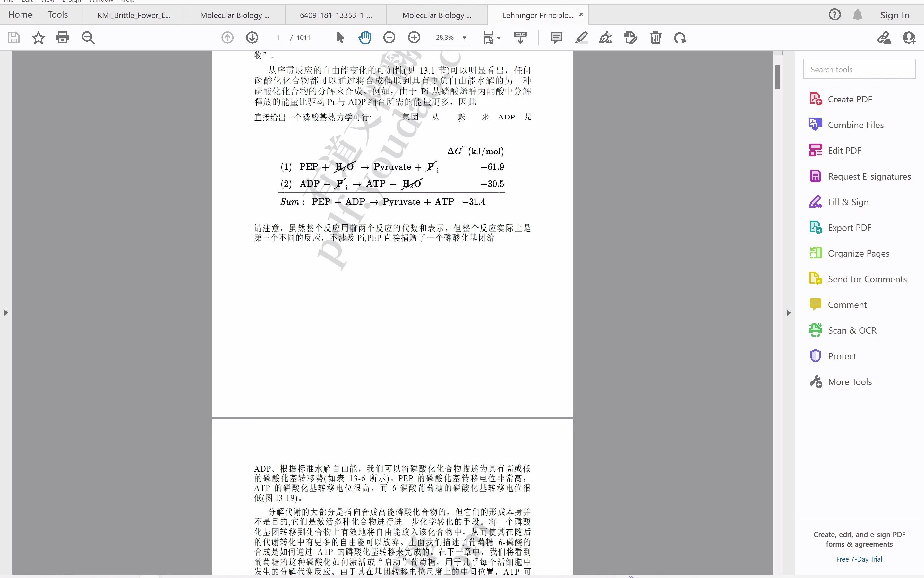
Task: Go to previous page arrow icon
Action: point(227,38)
